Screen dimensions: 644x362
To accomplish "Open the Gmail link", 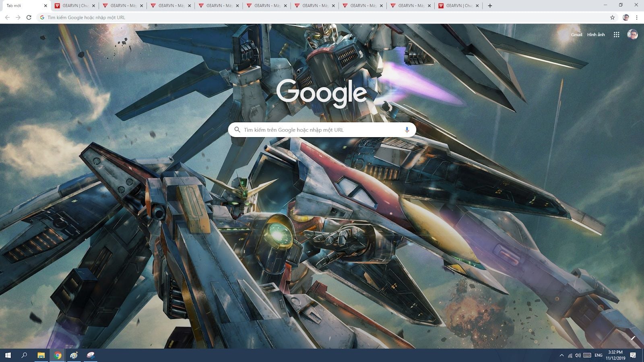I will pyautogui.click(x=576, y=35).
